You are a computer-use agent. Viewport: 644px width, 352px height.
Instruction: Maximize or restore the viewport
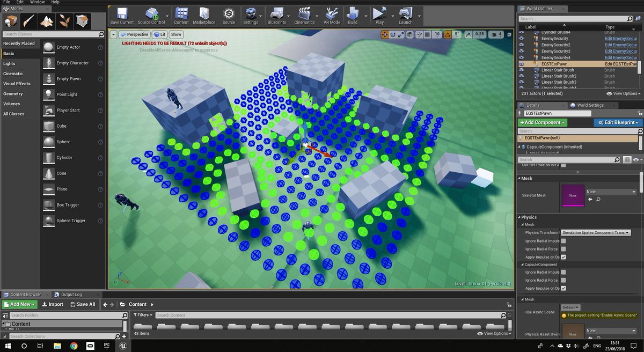pos(510,34)
